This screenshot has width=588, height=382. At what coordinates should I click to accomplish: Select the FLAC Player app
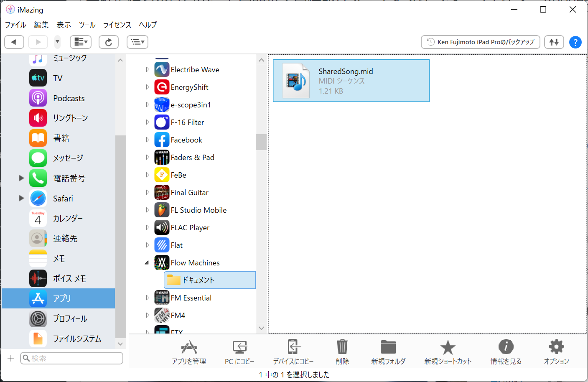pyautogui.click(x=182, y=228)
